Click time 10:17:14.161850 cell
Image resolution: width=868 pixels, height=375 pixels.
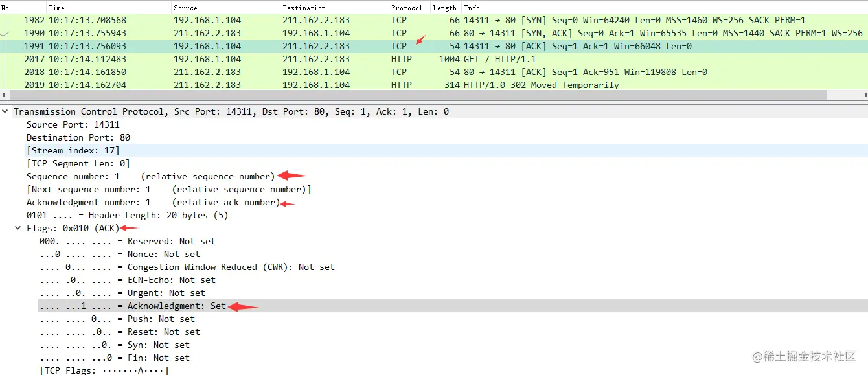[x=87, y=72]
